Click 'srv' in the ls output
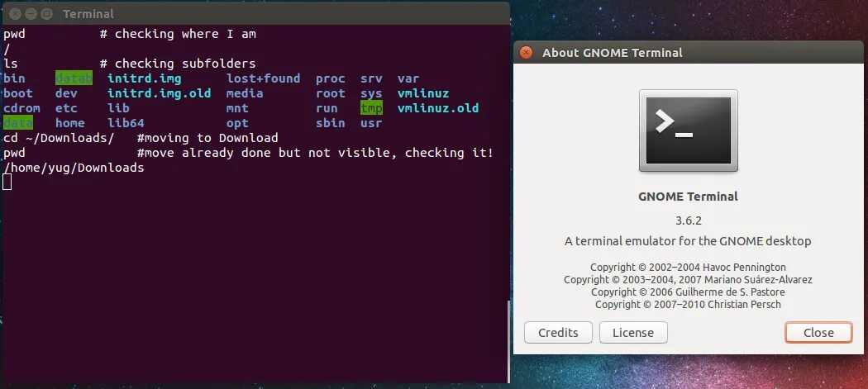 click(371, 78)
